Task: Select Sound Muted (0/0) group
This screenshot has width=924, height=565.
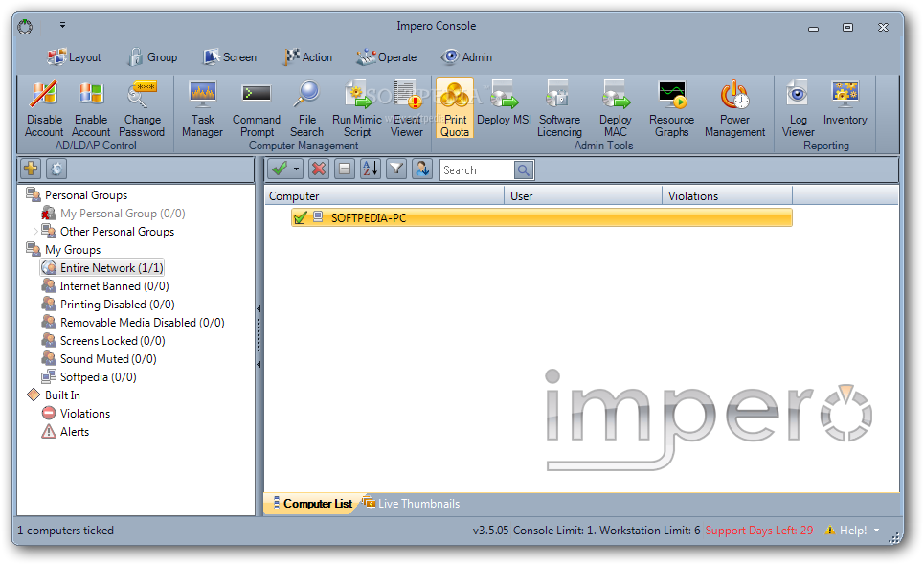Action: point(99,359)
